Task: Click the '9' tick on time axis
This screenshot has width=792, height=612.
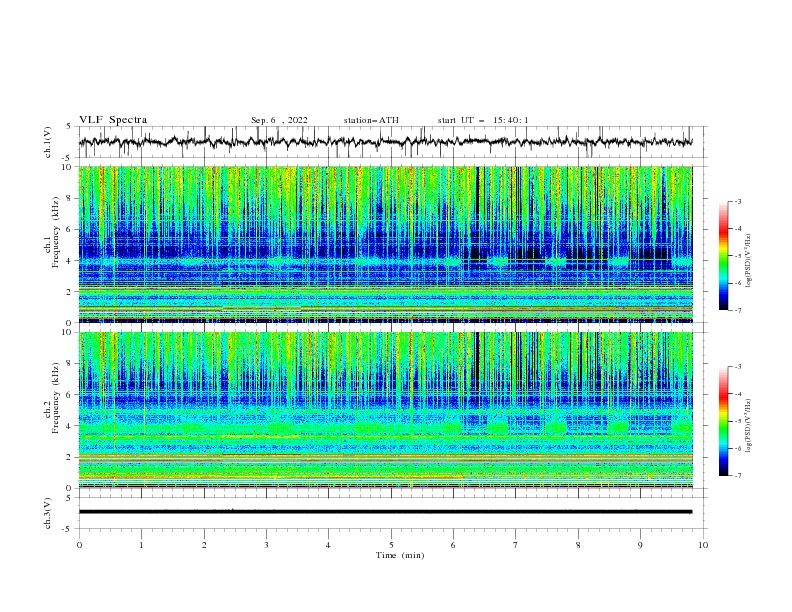Action: pyautogui.click(x=640, y=545)
